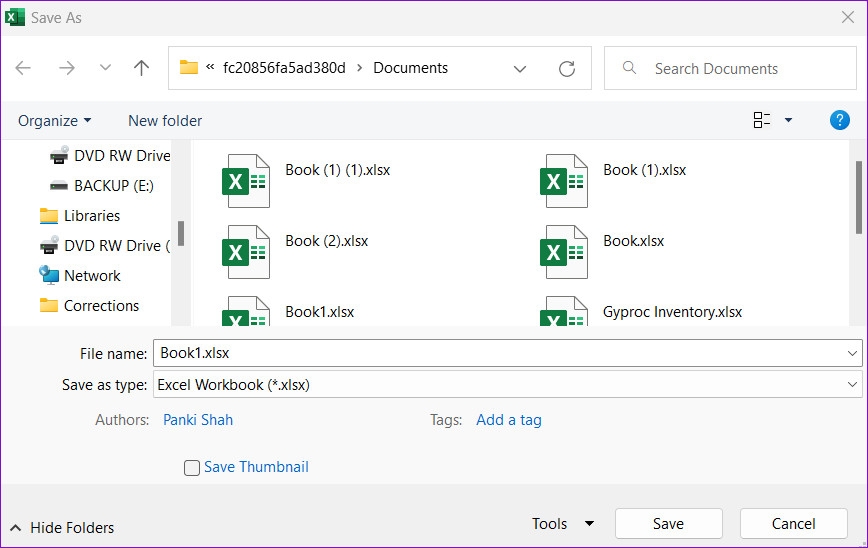Click the file list vertical scrollbar
The image size is (868, 548).
point(859,197)
